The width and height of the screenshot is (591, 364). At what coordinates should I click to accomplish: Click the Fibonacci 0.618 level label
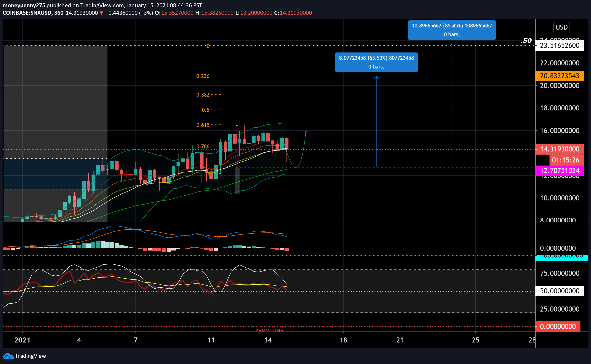pos(203,125)
